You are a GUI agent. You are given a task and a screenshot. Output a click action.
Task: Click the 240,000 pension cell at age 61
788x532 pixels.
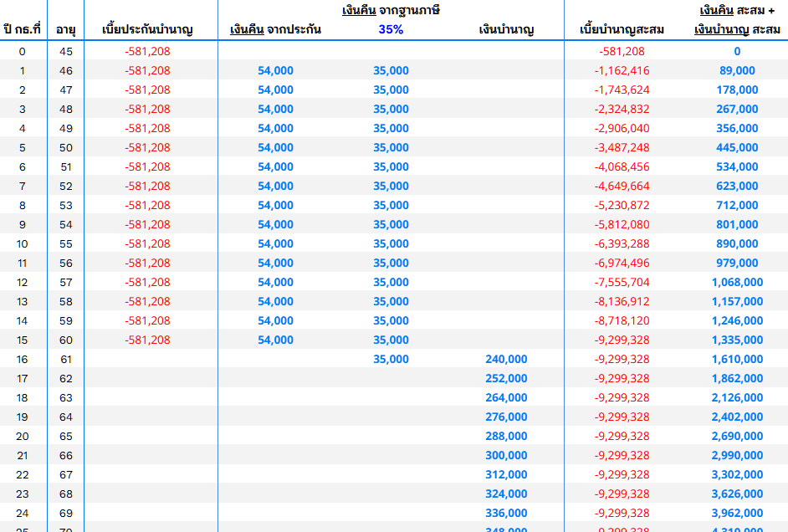[x=506, y=359]
